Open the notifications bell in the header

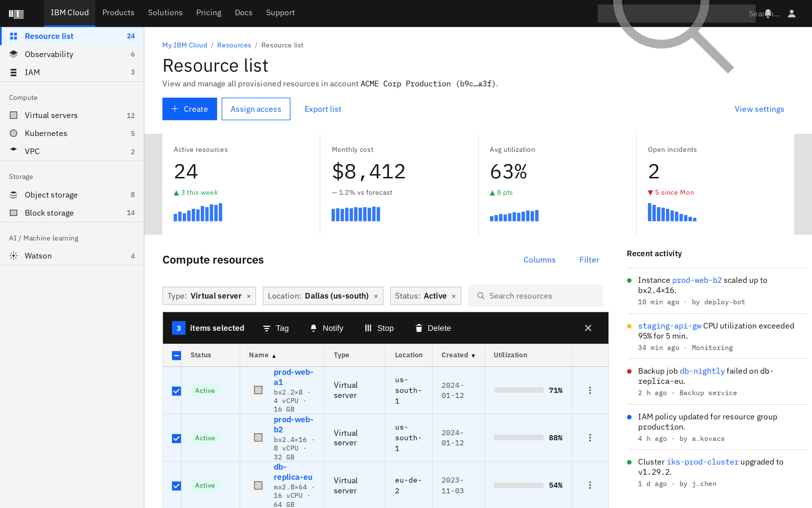pyautogui.click(x=768, y=14)
